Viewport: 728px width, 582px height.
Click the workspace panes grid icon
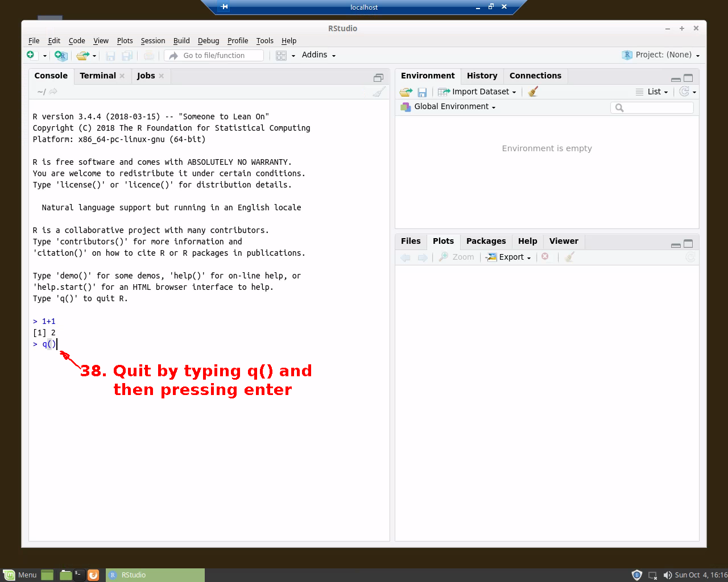click(281, 55)
